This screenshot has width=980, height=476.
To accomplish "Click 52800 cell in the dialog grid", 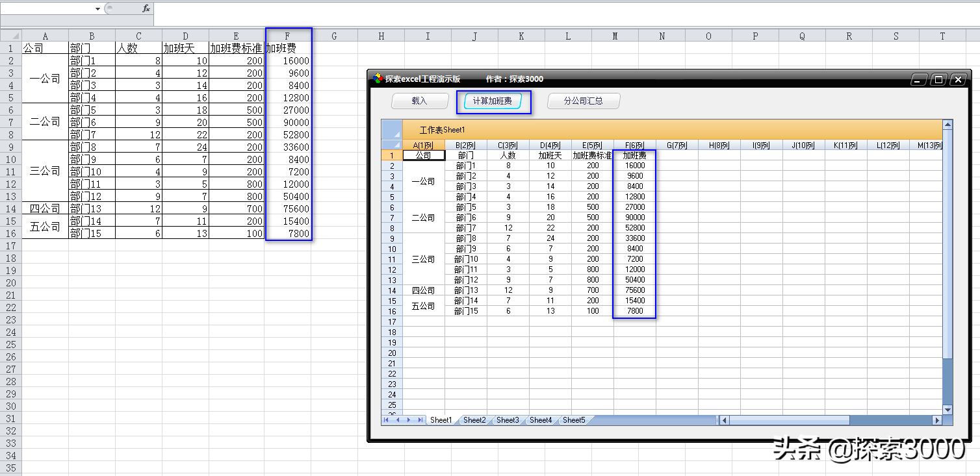I will (x=634, y=228).
